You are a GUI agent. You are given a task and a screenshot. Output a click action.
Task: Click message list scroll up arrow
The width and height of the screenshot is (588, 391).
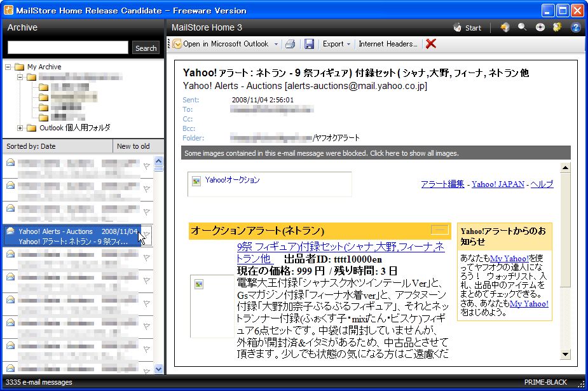[159, 161]
